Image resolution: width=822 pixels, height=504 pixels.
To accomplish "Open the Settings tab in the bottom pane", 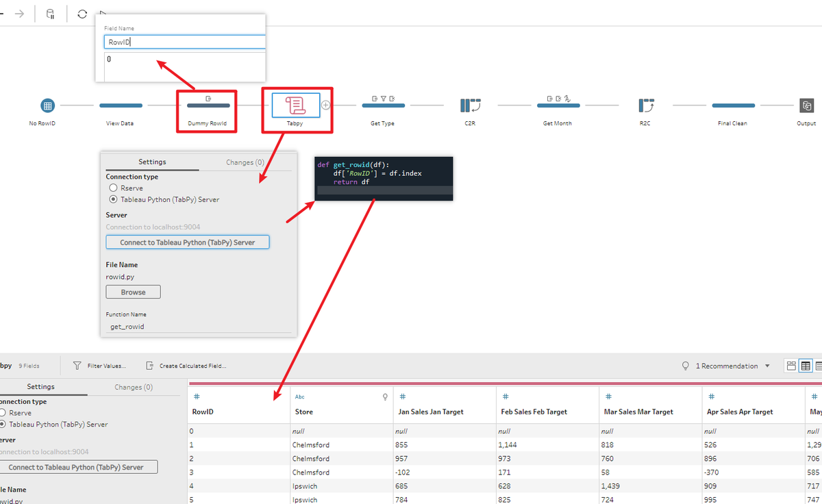I will [x=41, y=387].
